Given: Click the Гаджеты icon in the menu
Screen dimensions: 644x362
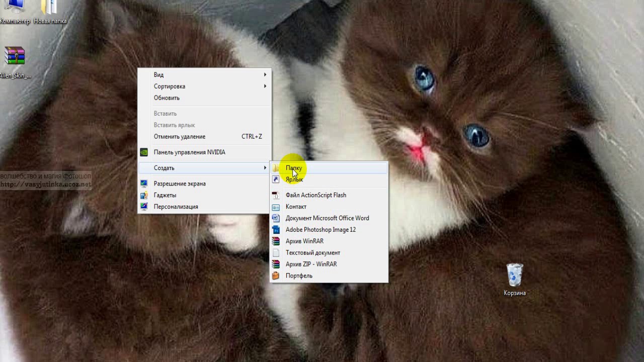Looking at the screenshot, I should [144, 195].
